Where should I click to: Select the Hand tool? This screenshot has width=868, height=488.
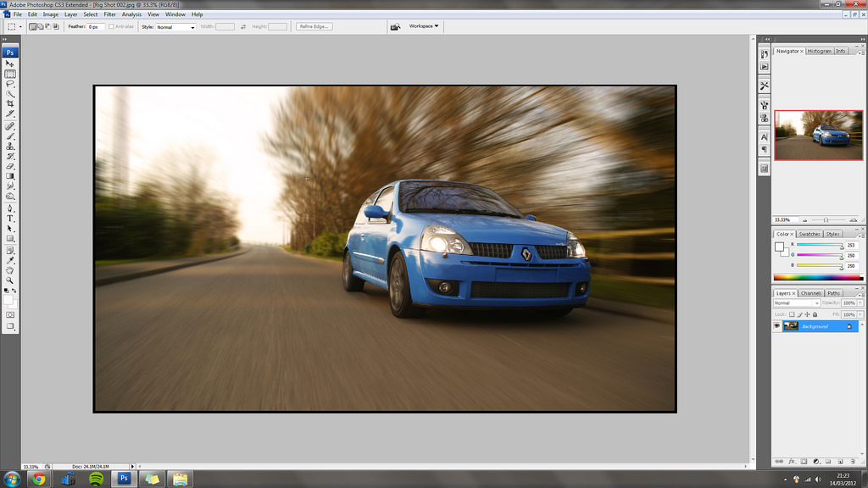click(10, 270)
